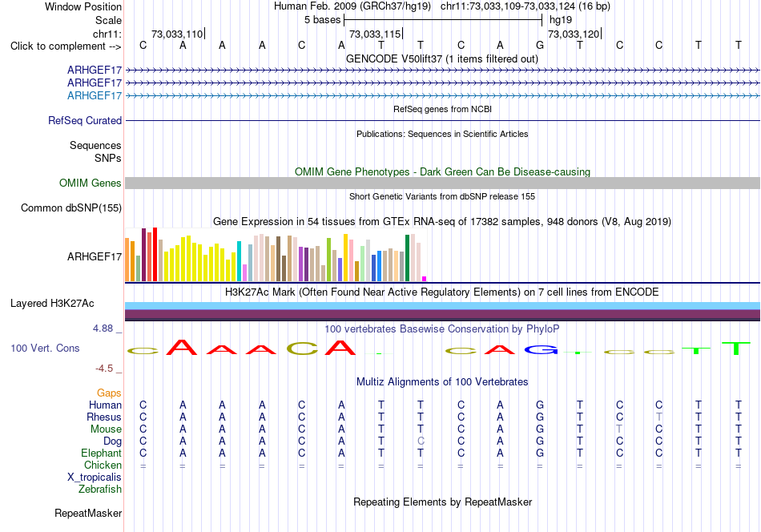Viewport: 761px width, 532px height.
Task: Open 'RefSeq genes from NCBI' title
Action: (x=442, y=109)
